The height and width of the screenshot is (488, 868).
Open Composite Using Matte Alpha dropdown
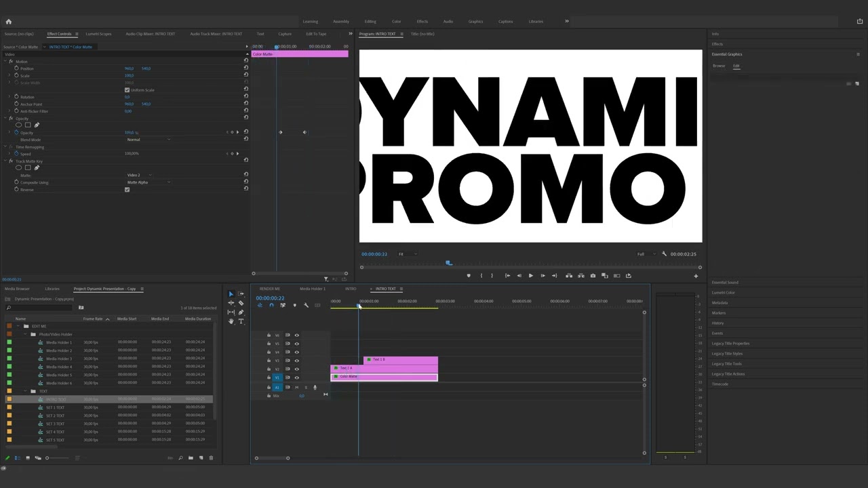pos(149,182)
